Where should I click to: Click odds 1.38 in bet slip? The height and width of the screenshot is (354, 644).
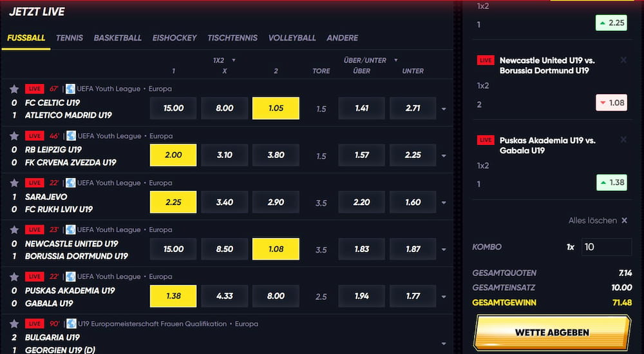pyautogui.click(x=612, y=182)
